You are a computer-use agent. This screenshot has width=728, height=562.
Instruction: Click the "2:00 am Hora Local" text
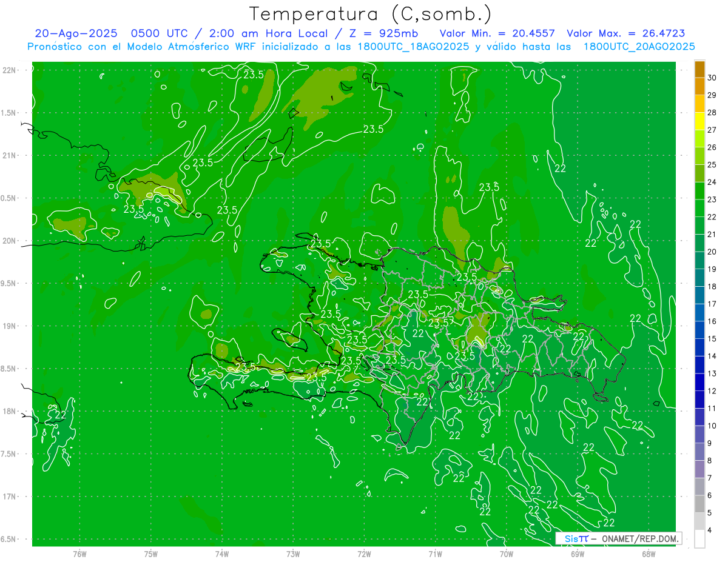click(x=269, y=33)
